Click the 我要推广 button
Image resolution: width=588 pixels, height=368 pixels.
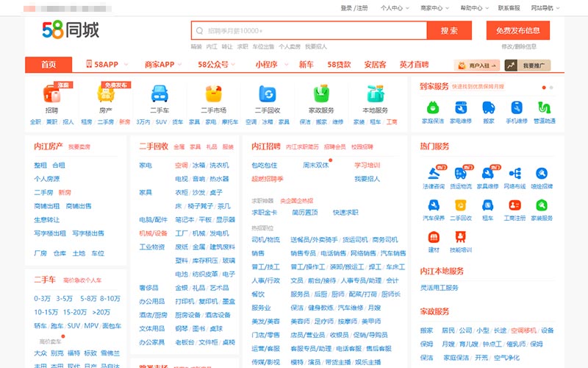pos(528,66)
